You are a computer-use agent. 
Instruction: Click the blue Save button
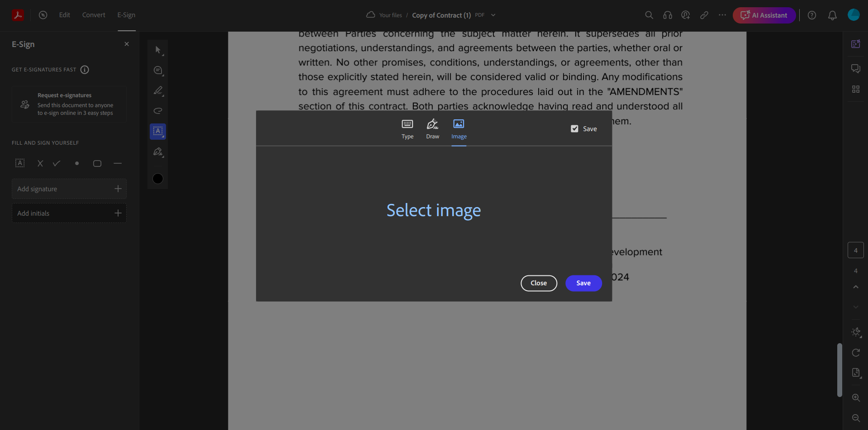pyautogui.click(x=583, y=283)
